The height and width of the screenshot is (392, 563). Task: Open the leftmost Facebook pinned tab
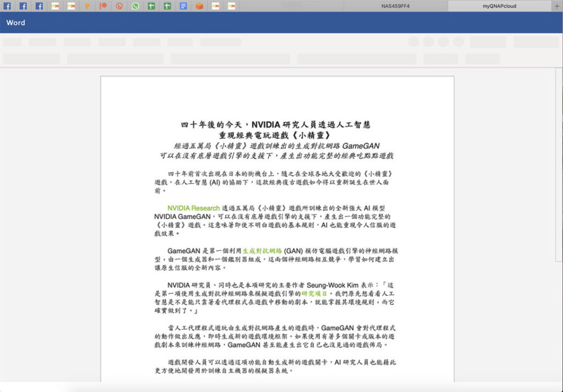pos(7,5)
